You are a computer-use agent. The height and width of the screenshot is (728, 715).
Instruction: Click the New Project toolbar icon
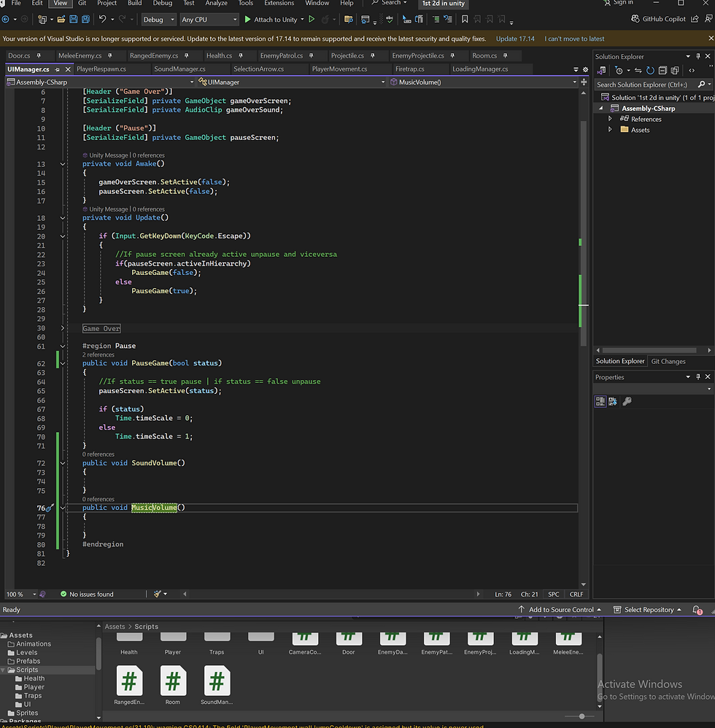click(42, 20)
